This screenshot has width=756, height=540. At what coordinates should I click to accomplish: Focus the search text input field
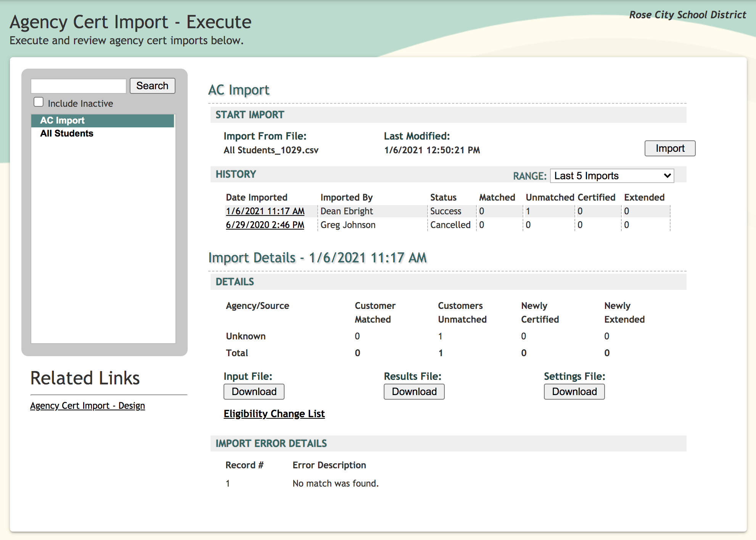pos(79,86)
